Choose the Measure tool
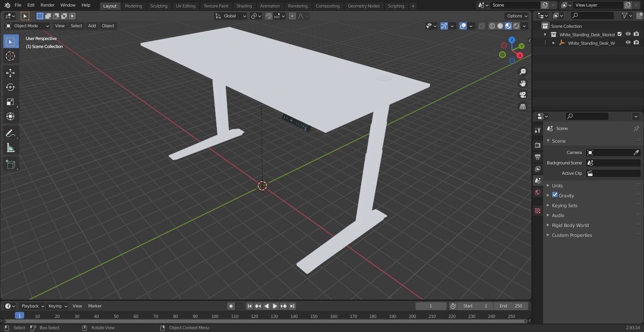Screen dimensions: 644x332 (10, 148)
